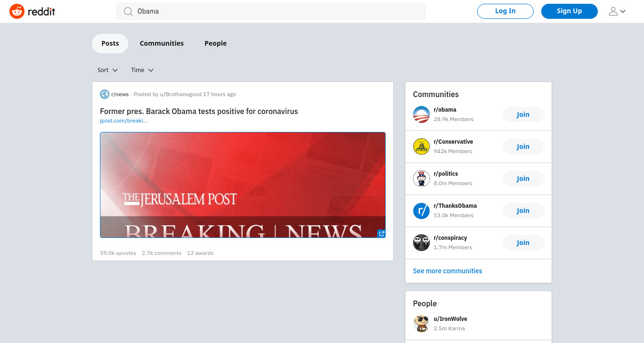Open the r/news subreddit link
The width and height of the screenshot is (644, 343).
(120, 94)
